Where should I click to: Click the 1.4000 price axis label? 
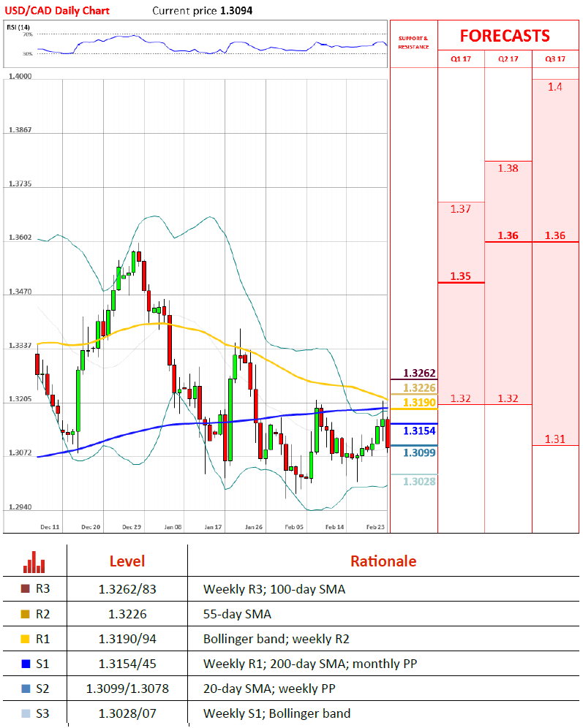click(x=20, y=76)
